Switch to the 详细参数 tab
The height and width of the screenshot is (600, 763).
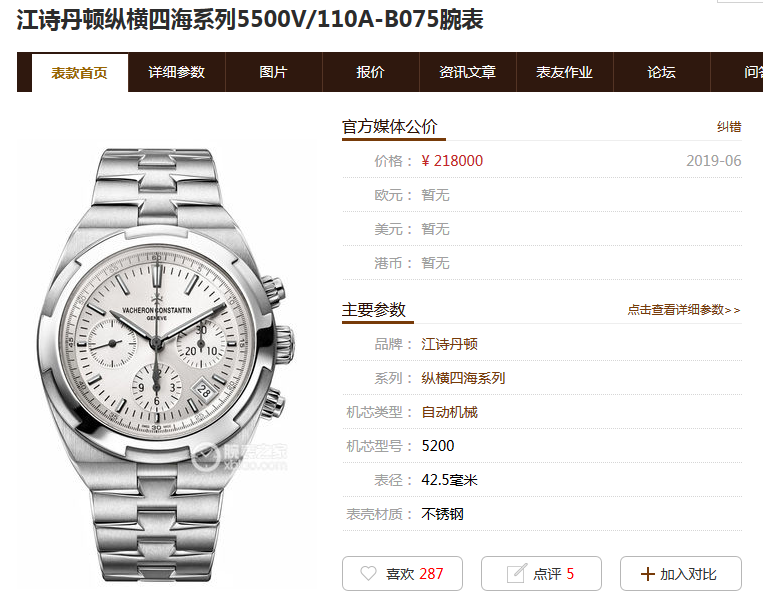[x=177, y=72]
